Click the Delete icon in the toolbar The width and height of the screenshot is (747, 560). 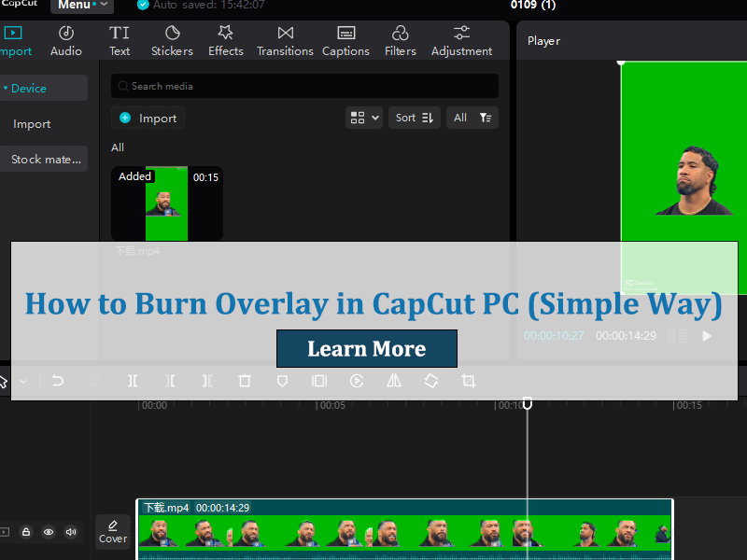tap(244, 381)
